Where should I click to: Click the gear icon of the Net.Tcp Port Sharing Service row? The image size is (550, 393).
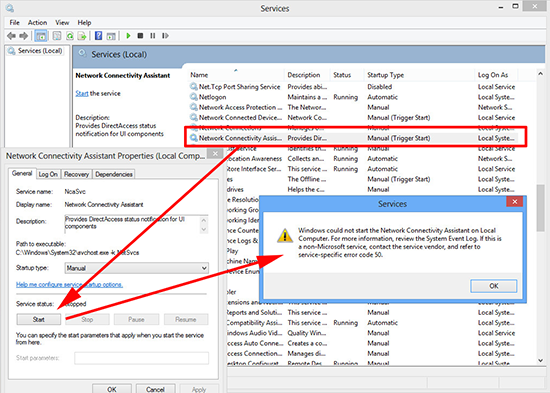194,86
